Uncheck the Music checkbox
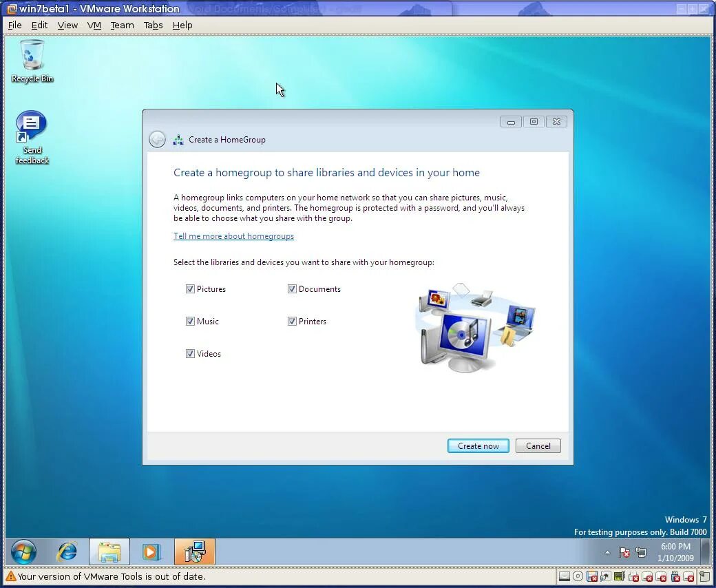 tap(191, 322)
